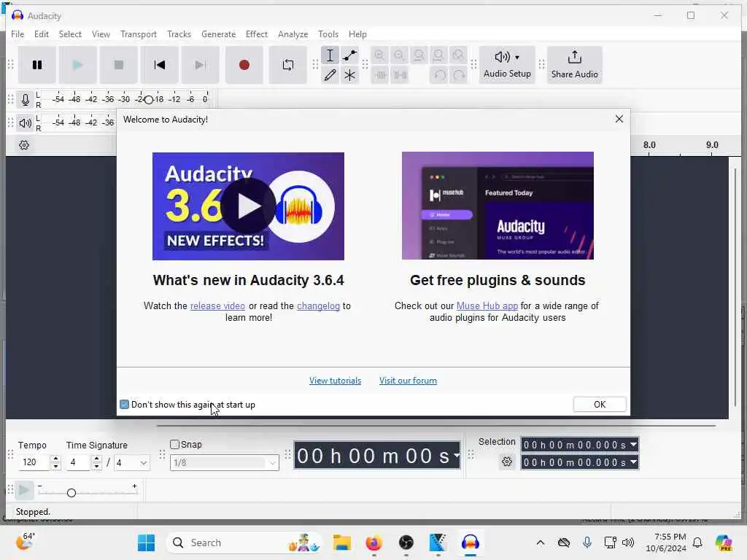The width and height of the screenshot is (747, 560).
Task: Click OK in the Welcome dialog
Action: (x=600, y=404)
